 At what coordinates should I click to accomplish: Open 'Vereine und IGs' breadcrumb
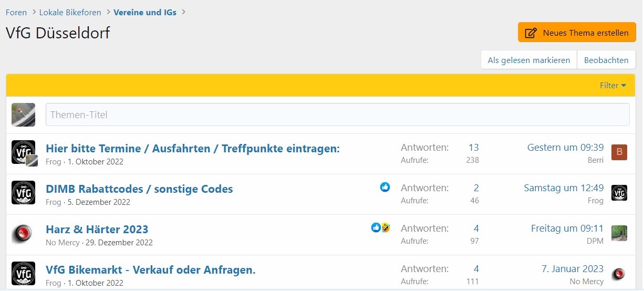[145, 12]
